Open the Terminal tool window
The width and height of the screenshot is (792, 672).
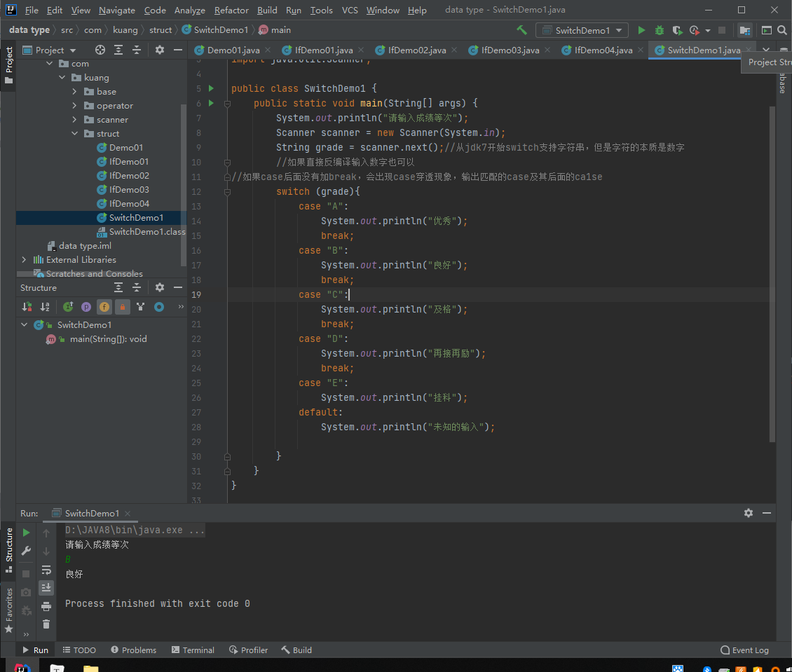tap(193, 650)
